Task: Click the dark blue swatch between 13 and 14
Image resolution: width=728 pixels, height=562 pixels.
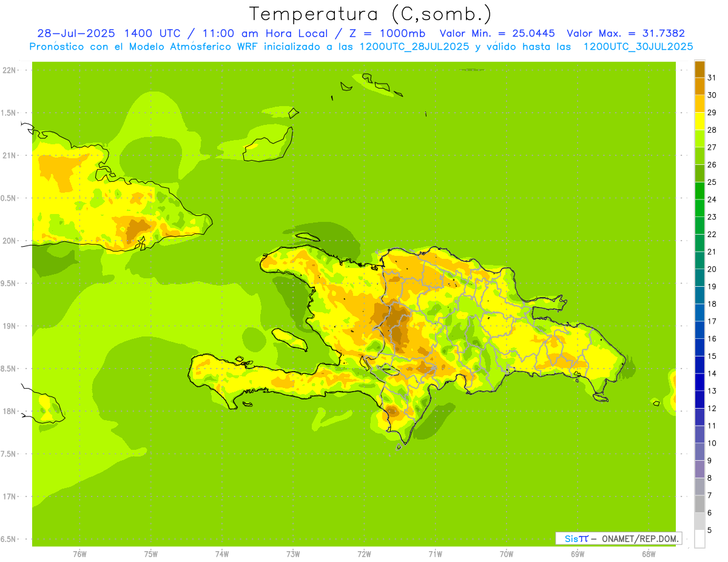Action: tap(699, 382)
